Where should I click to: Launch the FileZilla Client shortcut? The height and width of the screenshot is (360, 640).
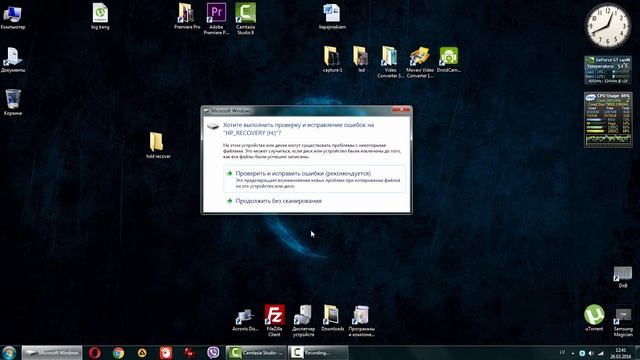tap(274, 320)
